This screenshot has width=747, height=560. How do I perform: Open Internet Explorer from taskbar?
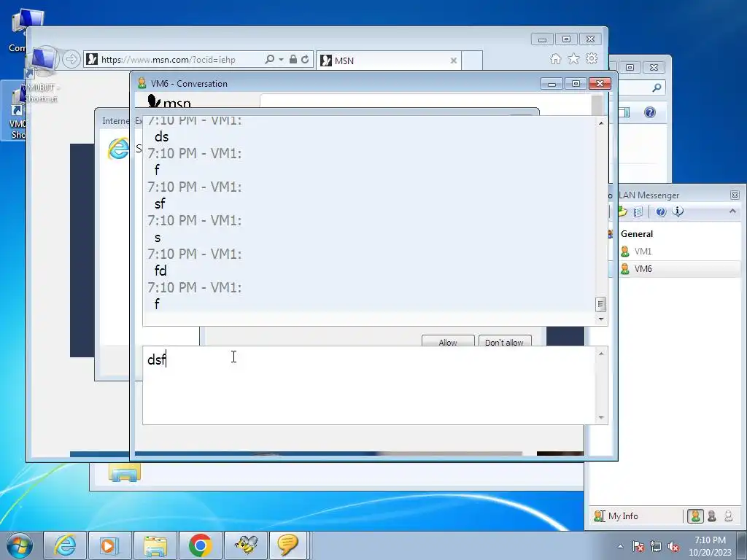click(65, 545)
